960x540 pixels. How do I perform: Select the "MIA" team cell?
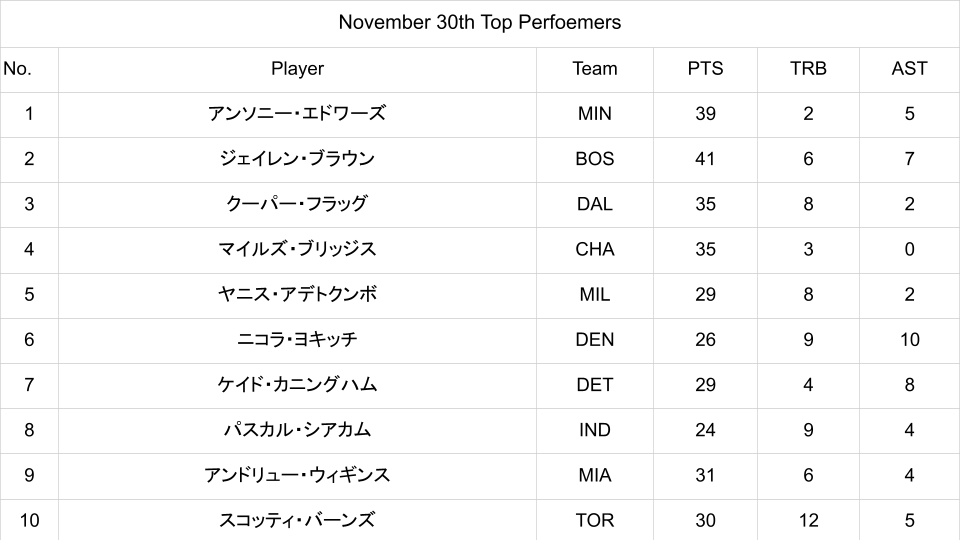tap(594, 475)
